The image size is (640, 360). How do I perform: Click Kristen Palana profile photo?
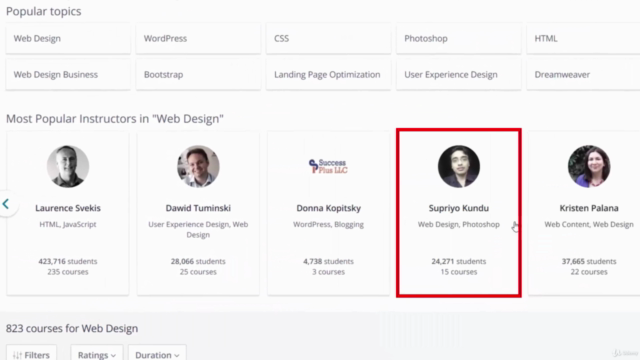pyautogui.click(x=589, y=167)
